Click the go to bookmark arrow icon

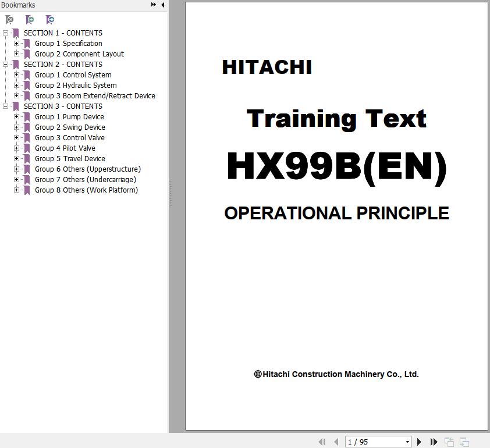pyautogui.click(x=50, y=20)
